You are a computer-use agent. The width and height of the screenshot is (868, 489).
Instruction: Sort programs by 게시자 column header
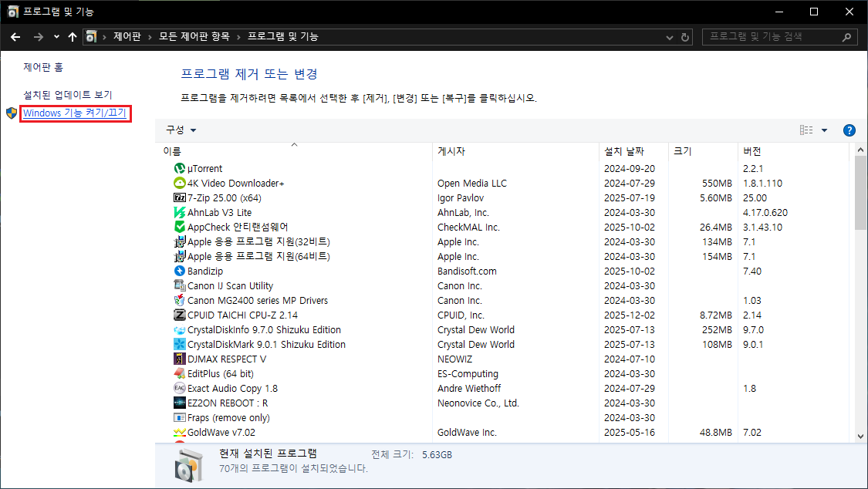(451, 151)
